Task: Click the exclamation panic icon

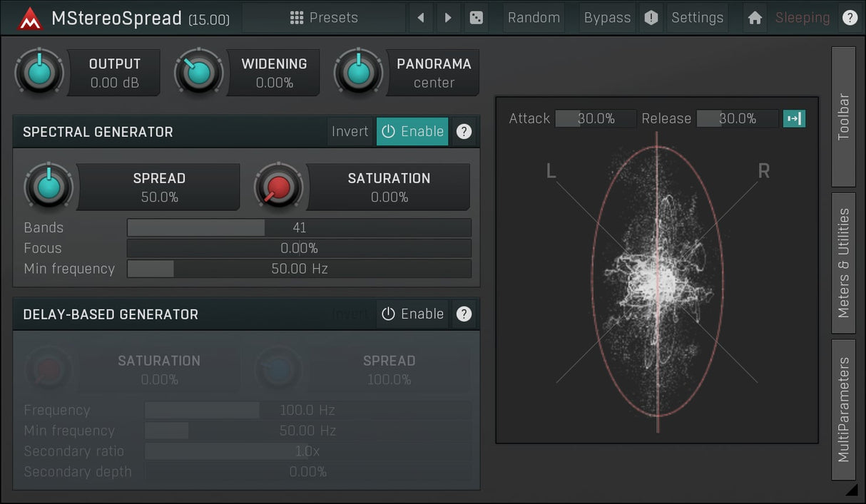Action: 651,18
